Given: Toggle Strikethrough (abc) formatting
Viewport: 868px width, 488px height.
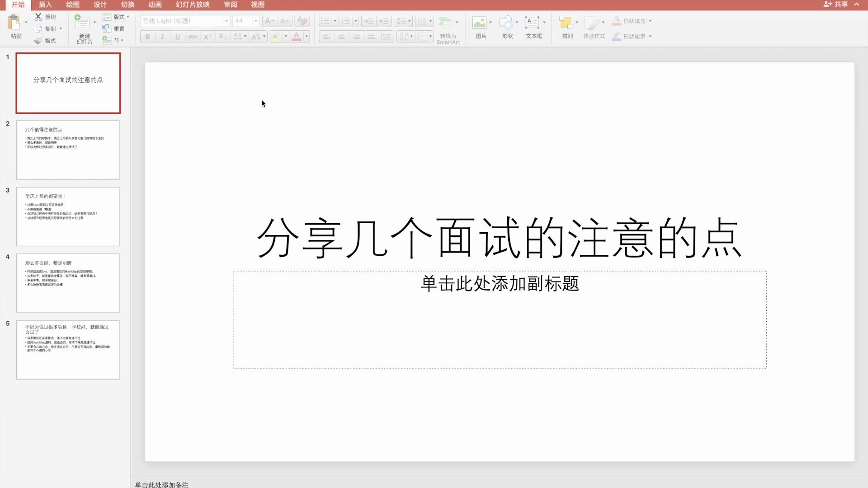Looking at the screenshot, I should click(193, 37).
